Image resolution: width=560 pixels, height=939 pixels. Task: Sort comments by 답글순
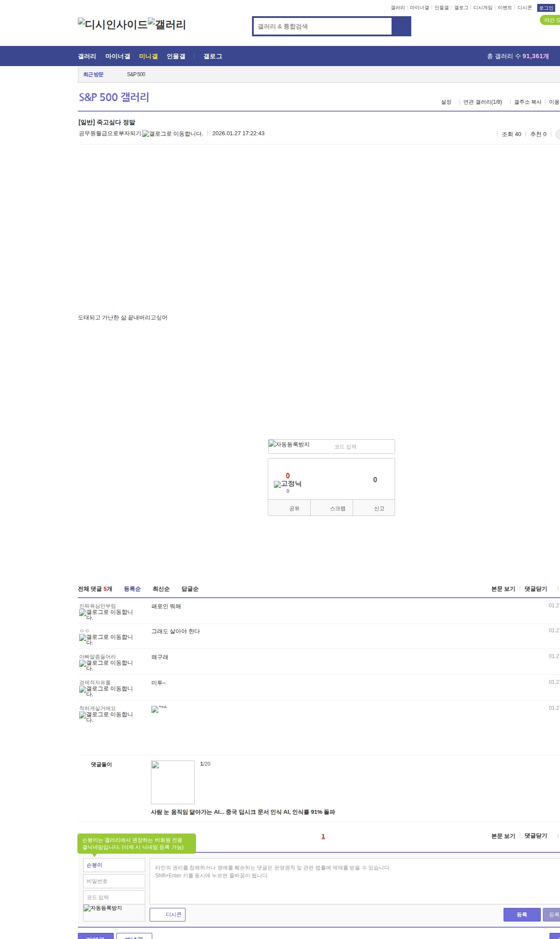click(x=190, y=589)
